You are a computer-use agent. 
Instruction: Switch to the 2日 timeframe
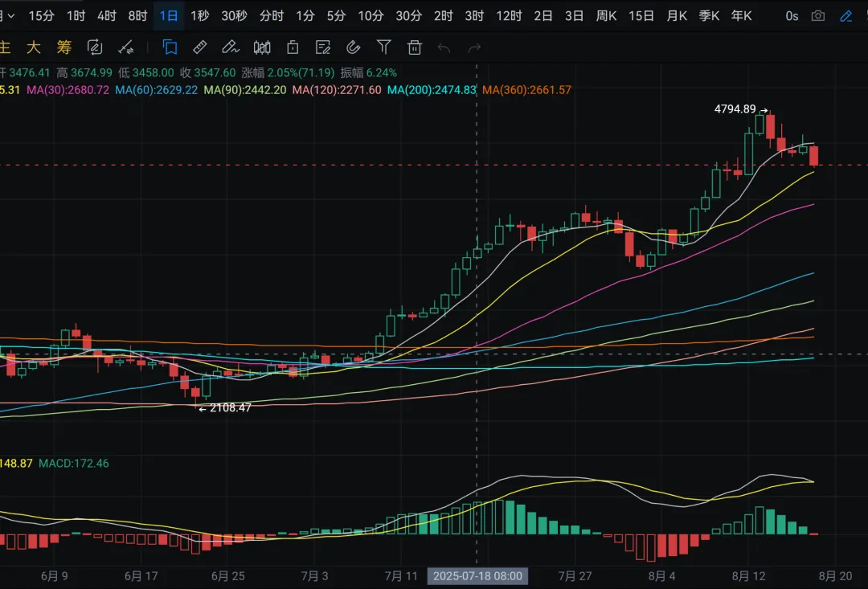(543, 16)
